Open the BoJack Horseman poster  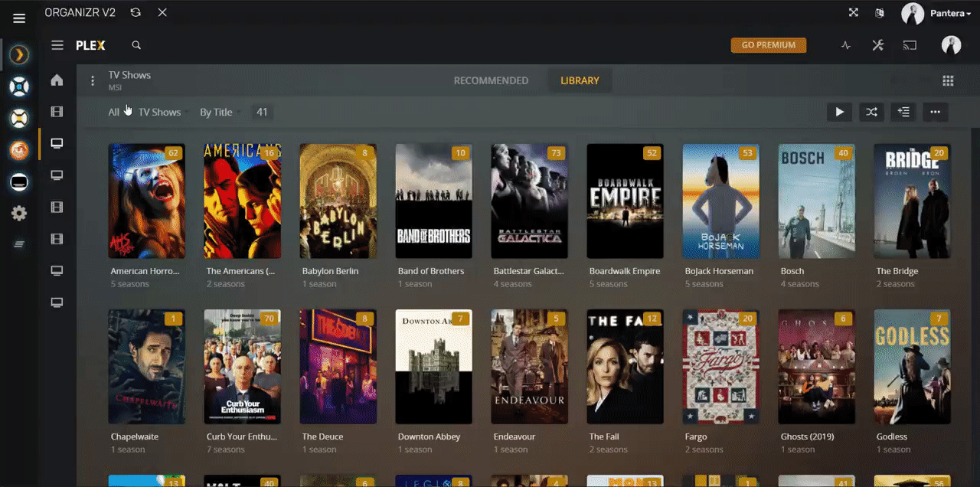click(720, 201)
